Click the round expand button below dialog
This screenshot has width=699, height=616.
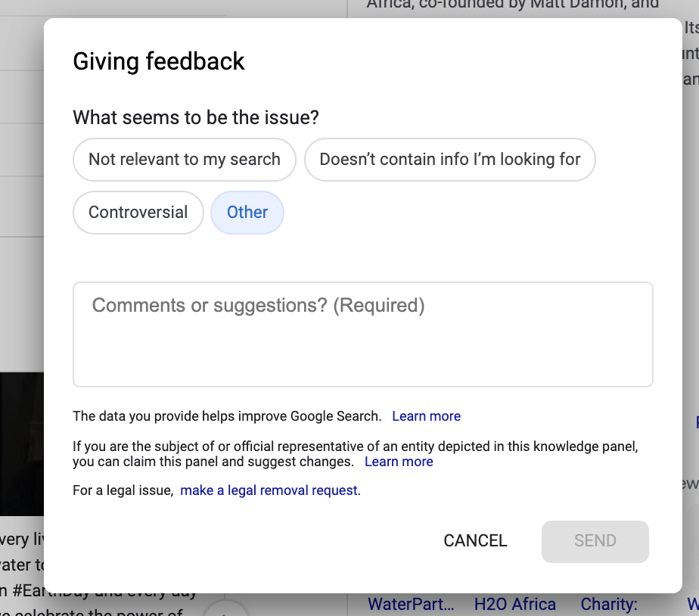coord(225,609)
